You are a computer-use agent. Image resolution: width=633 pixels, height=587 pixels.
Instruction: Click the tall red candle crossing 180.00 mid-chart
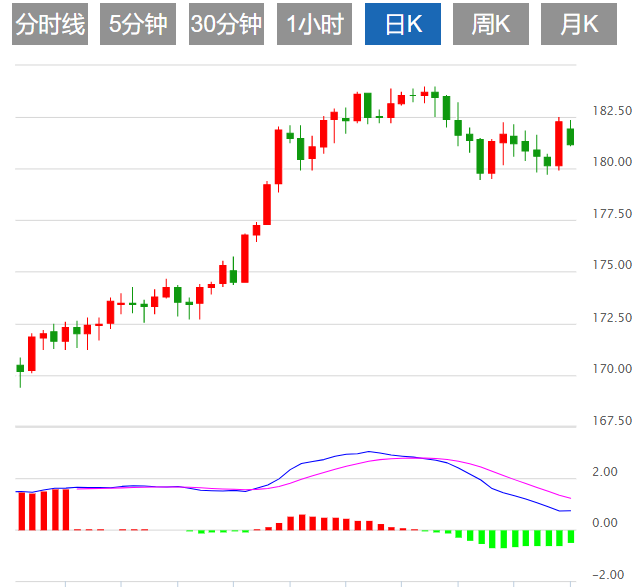coord(279,157)
